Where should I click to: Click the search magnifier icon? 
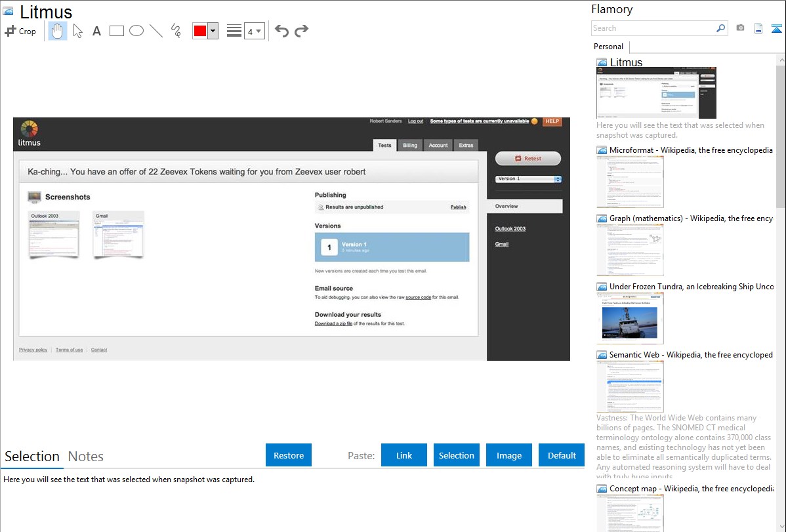pos(720,28)
